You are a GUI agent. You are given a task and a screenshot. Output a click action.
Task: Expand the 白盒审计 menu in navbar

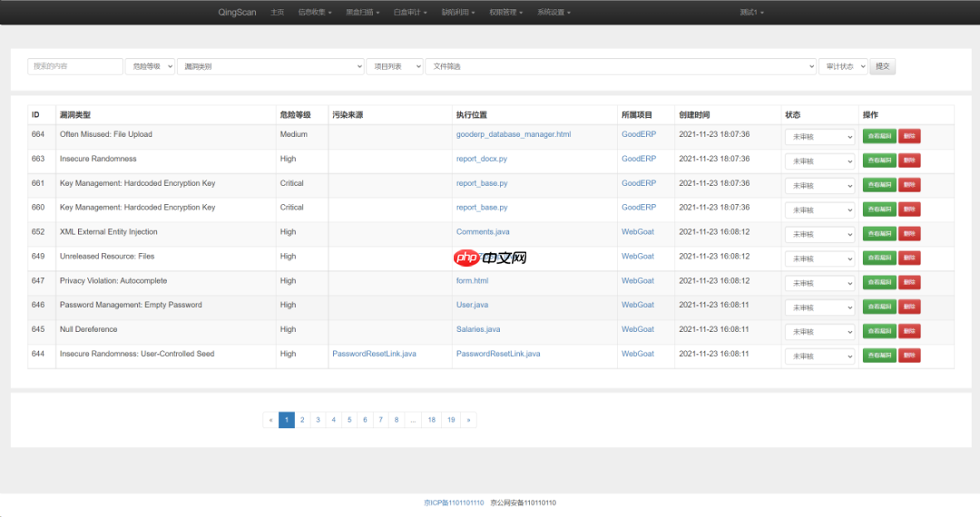point(410,13)
